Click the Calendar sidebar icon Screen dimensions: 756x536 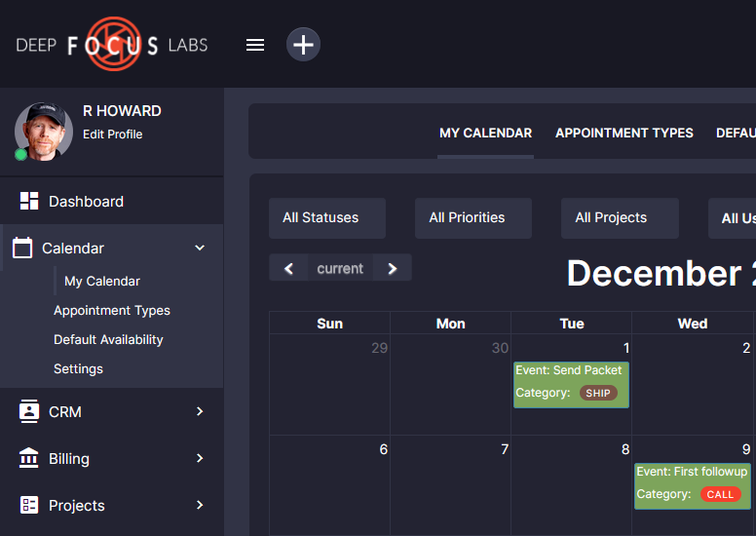point(22,248)
